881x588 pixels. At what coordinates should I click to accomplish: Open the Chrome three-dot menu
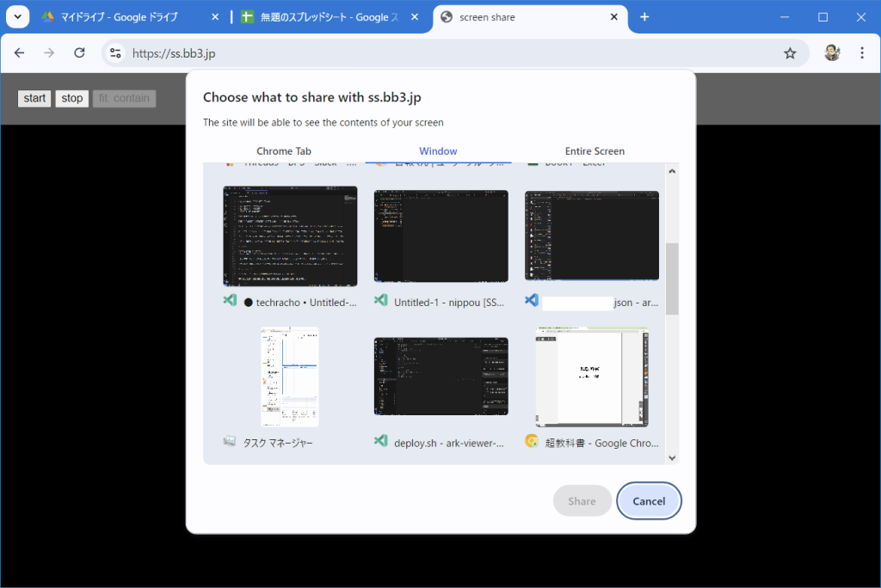click(862, 53)
